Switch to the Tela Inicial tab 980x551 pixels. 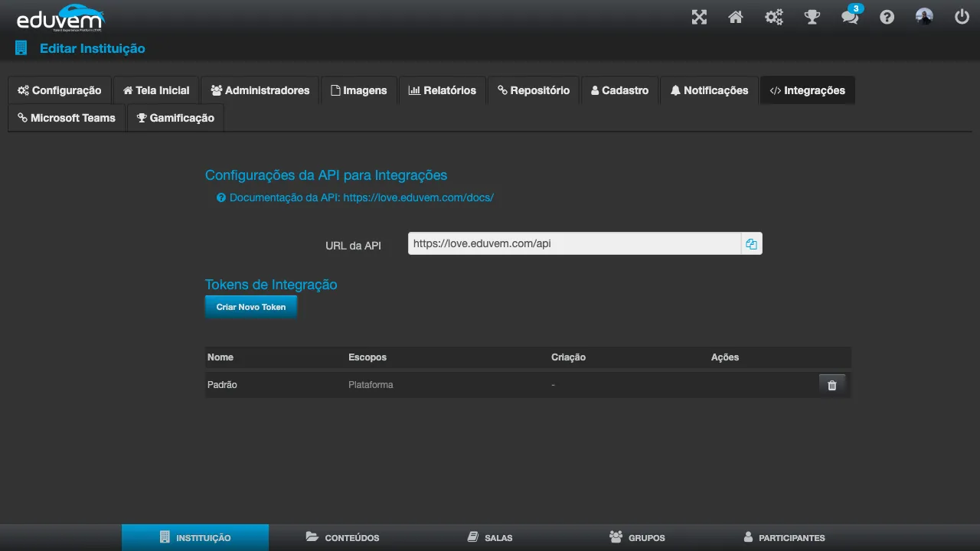click(156, 90)
